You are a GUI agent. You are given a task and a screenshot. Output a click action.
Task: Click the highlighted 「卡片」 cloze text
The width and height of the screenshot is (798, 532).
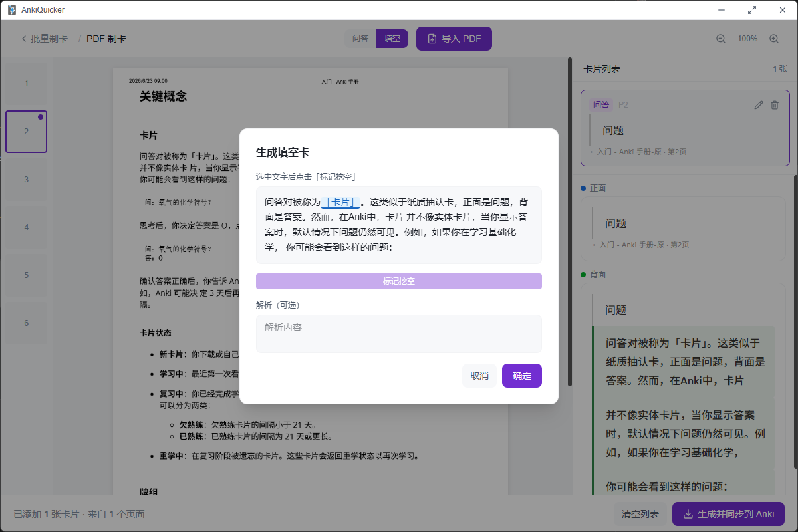click(x=340, y=202)
